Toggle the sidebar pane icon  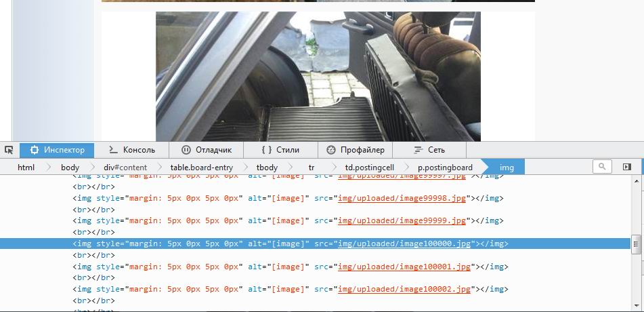[627, 167]
